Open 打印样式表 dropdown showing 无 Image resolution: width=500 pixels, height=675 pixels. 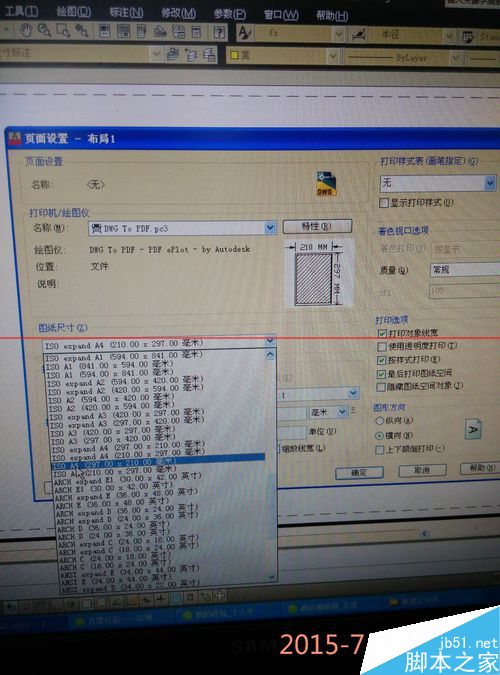coord(490,183)
